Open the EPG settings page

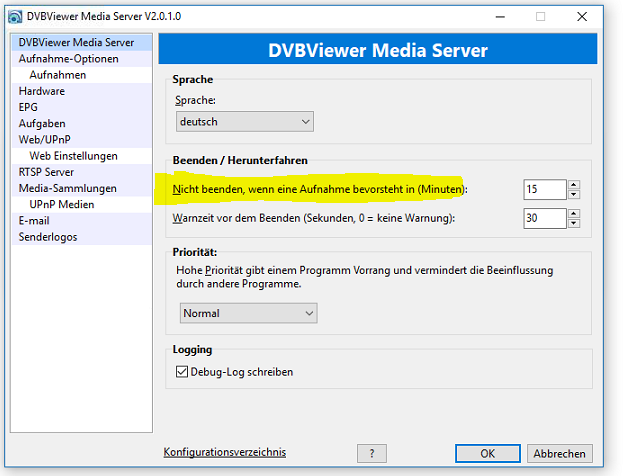pos(82,107)
